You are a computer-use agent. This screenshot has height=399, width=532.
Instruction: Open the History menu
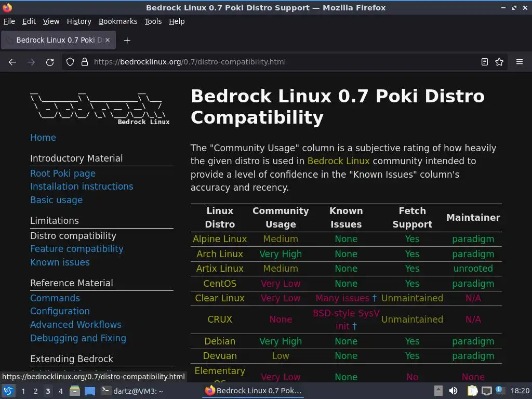tap(79, 21)
